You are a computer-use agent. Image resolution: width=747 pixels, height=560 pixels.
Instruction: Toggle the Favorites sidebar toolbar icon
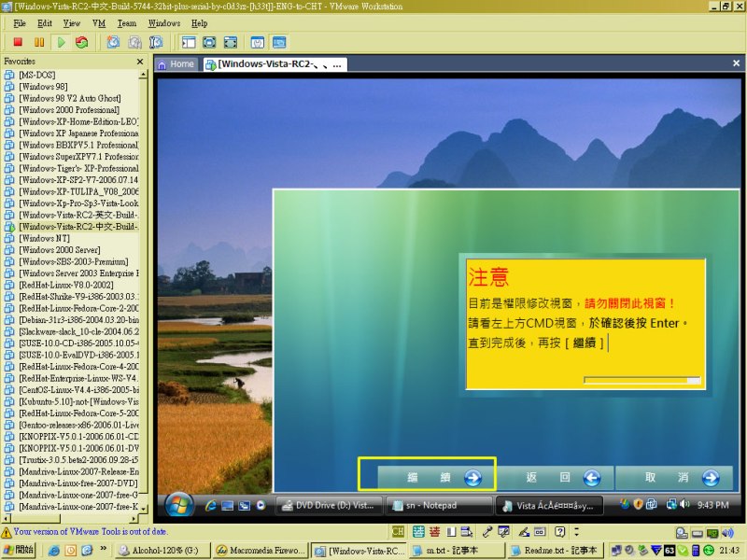coord(189,42)
